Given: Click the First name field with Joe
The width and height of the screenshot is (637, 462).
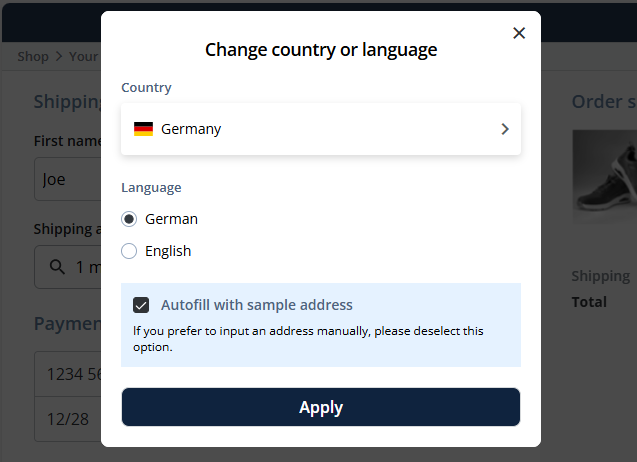Looking at the screenshot, I should click(68, 179).
